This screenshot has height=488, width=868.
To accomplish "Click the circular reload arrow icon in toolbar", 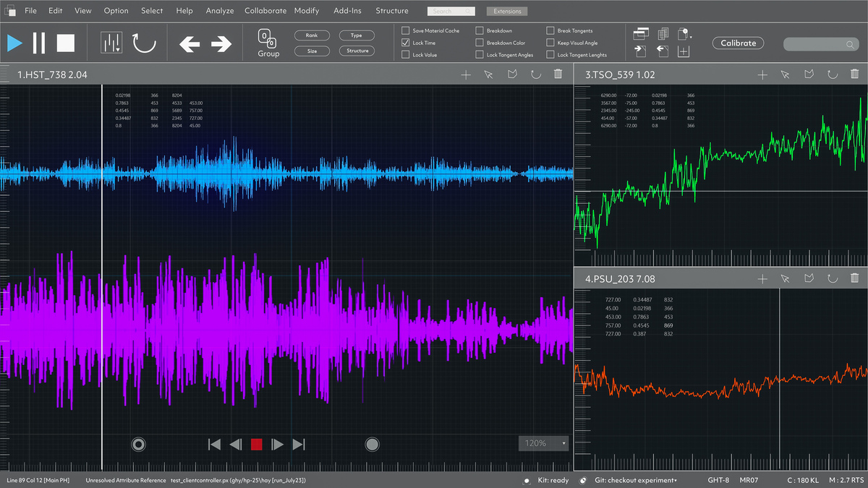I will [x=144, y=43].
